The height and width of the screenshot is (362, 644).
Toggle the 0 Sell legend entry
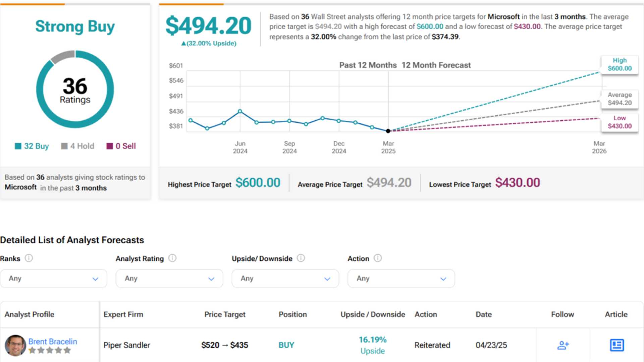coord(121,146)
